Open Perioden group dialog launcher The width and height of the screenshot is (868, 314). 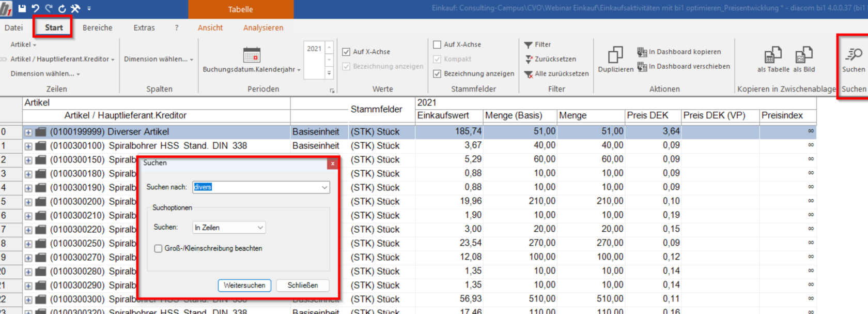[332, 91]
